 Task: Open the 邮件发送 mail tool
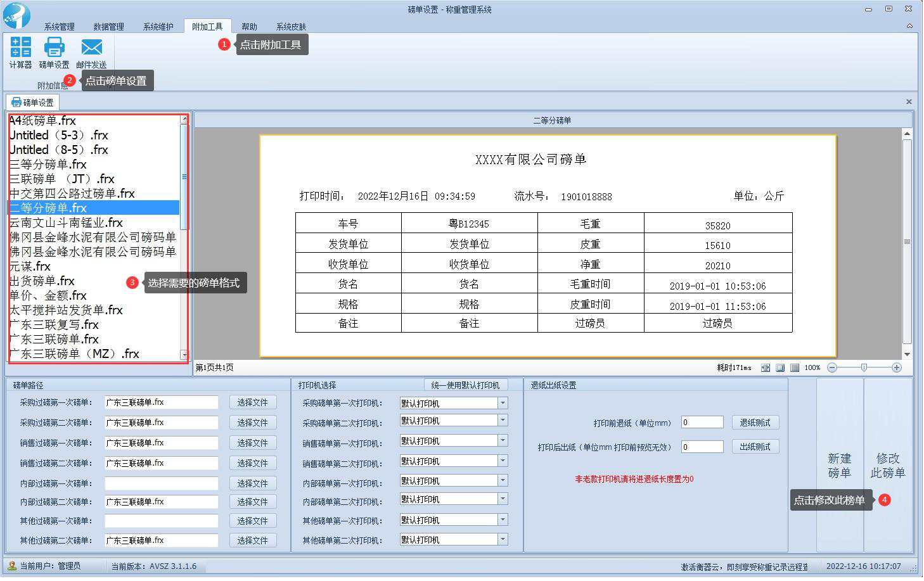click(91, 52)
